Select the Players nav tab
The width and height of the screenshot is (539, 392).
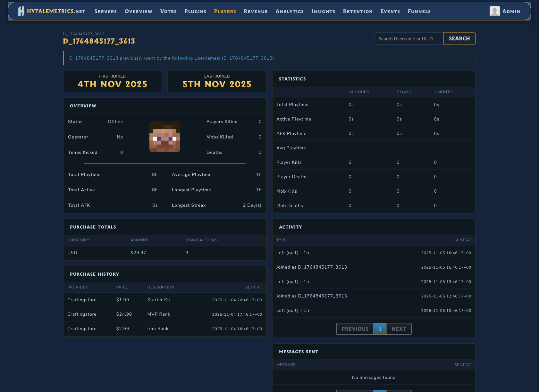click(x=225, y=11)
